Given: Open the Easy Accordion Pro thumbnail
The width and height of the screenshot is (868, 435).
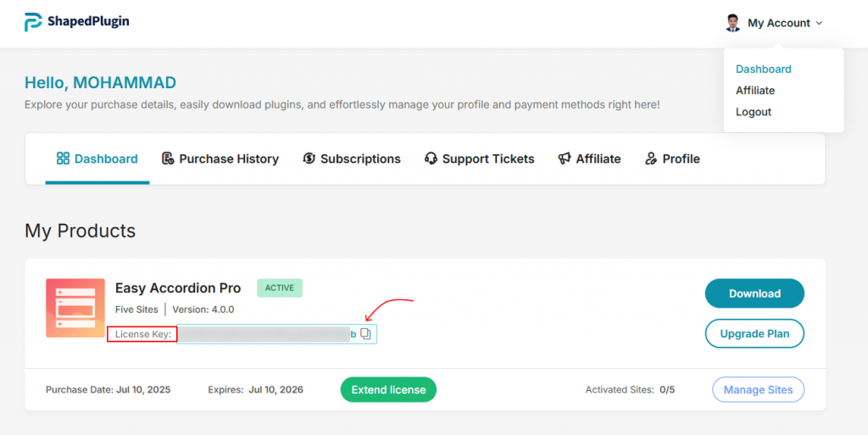Looking at the screenshot, I should coord(75,308).
